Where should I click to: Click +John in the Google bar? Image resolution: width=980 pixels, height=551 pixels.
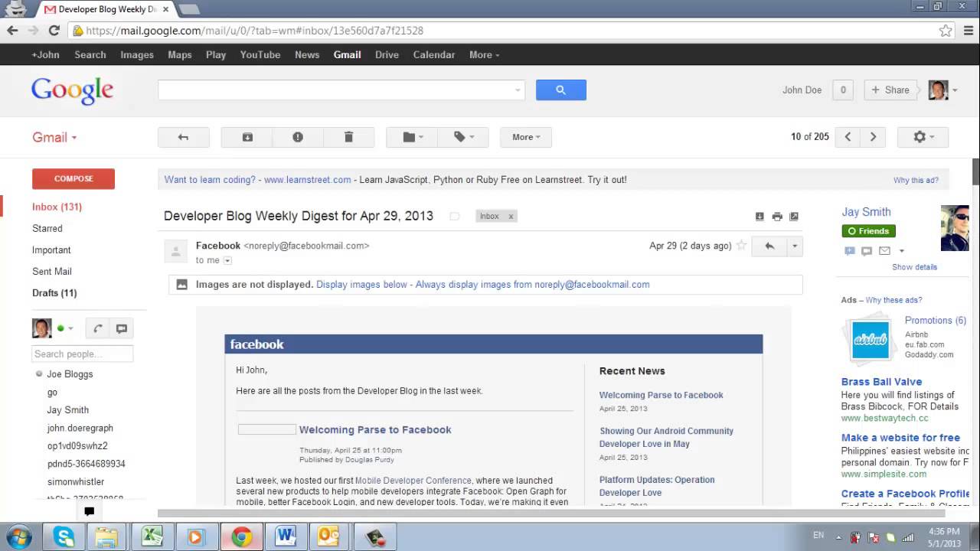point(45,54)
